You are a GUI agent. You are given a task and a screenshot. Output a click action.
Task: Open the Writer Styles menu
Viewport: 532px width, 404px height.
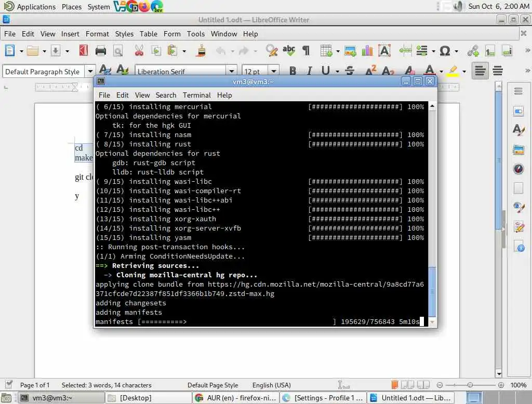click(x=124, y=34)
